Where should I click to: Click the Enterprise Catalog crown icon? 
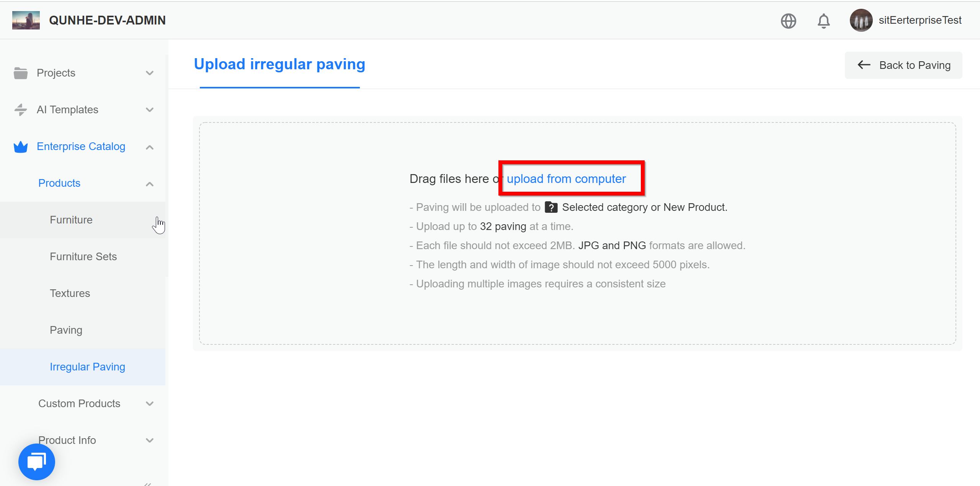[x=21, y=147]
